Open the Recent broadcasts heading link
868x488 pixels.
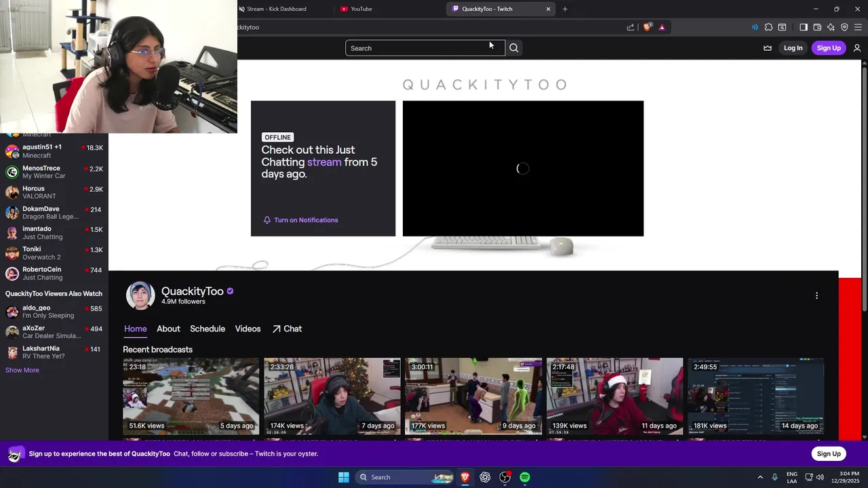click(x=157, y=350)
